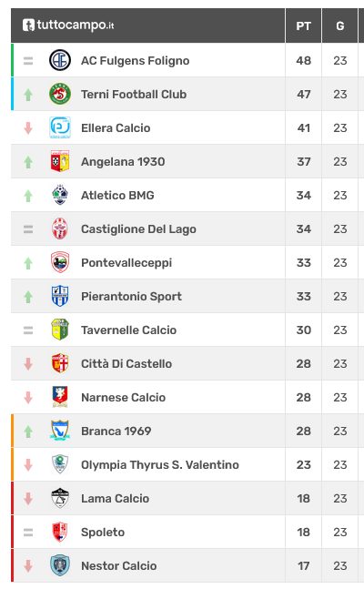
Task: Open Olympia Thyrus S. Valentino team link
Action: point(160,464)
